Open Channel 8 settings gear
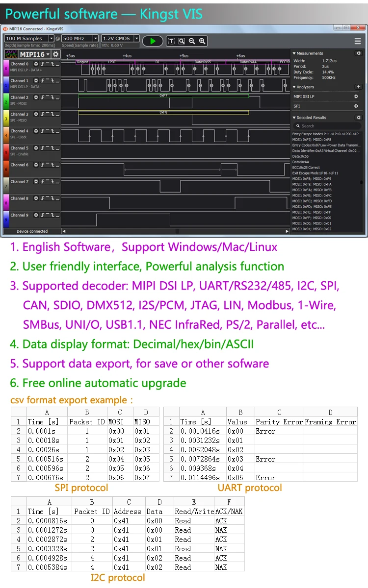Screen dimensions: 368x588 coord(35,198)
